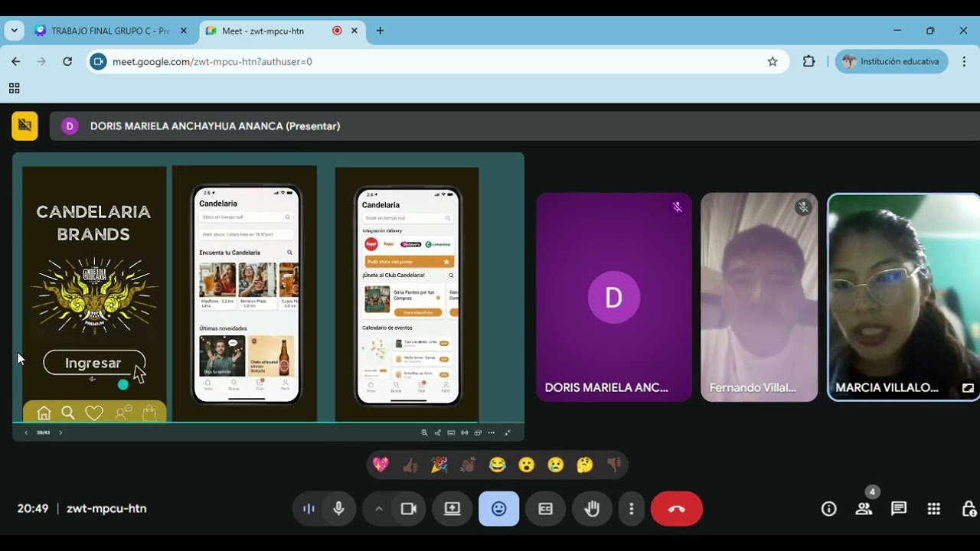Send the thumbs down reaction
The width and height of the screenshot is (980, 551).
click(614, 465)
